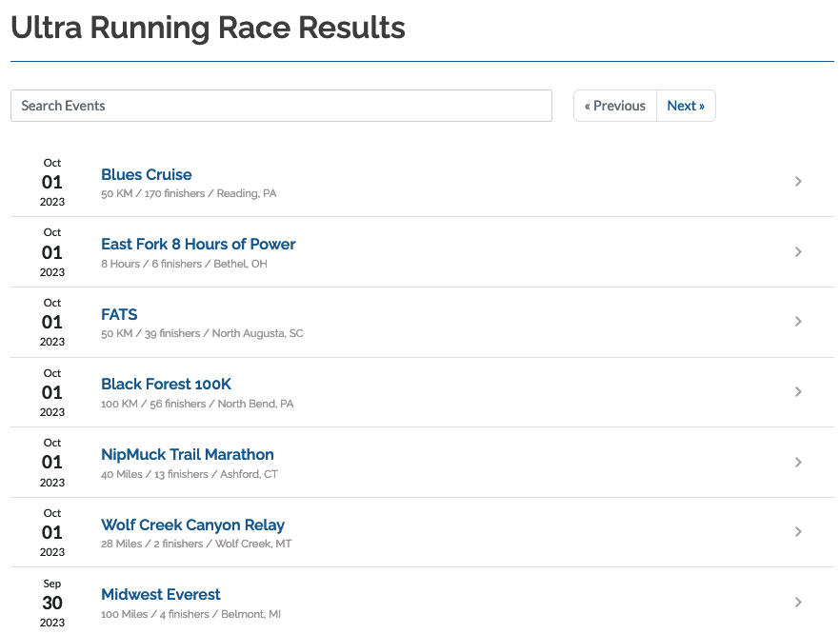840x634 pixels.
Task: Select the '40 Miles / 13 finishers / Ashford, CT' text
Action: point(190,474)
